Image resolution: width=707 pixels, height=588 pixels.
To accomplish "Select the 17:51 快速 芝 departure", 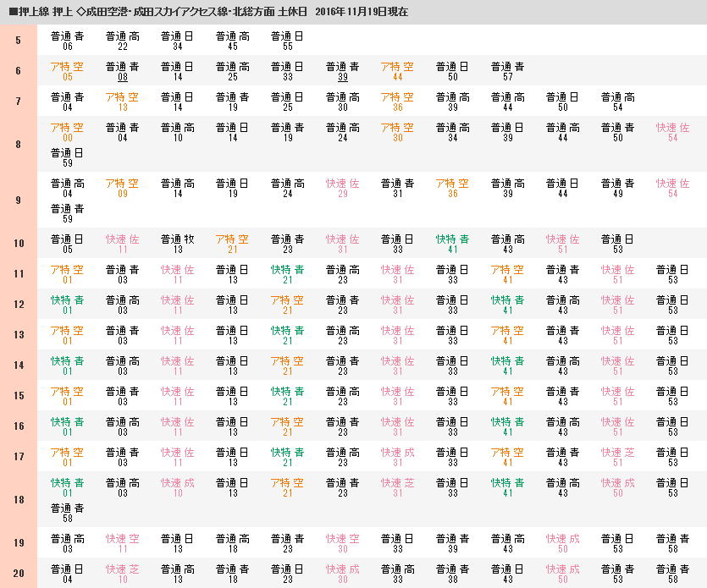I will click(617, 457).
